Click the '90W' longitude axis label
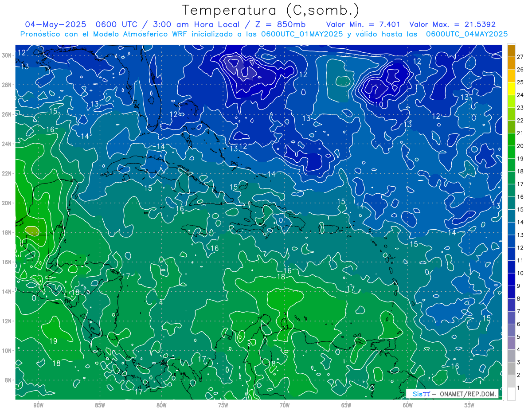The image size is (532, 411). [x=38, y=405]
